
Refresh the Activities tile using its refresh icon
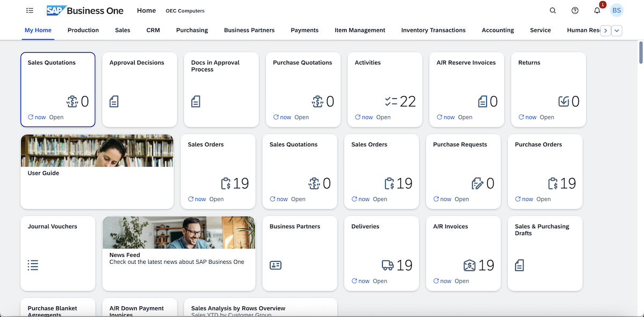click(x=357, y=117)
